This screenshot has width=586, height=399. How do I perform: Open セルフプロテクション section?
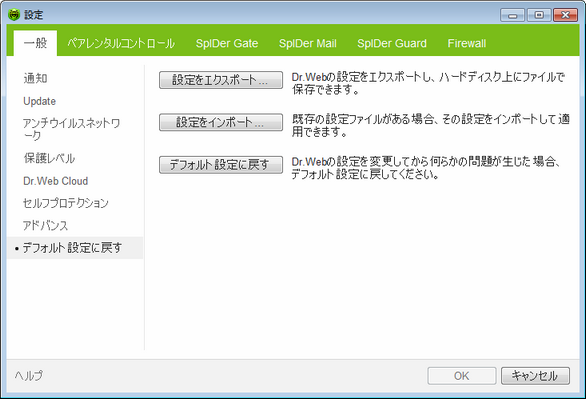(66, 203)
